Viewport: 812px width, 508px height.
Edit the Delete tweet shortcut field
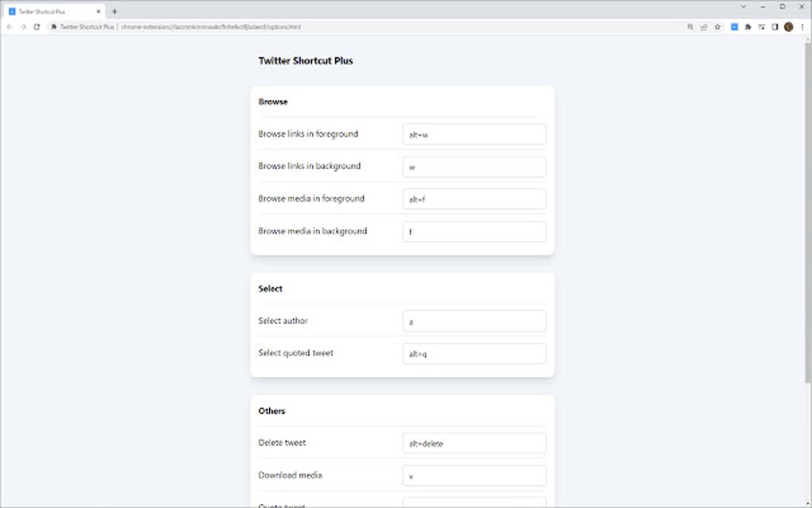tap(474, 444)
